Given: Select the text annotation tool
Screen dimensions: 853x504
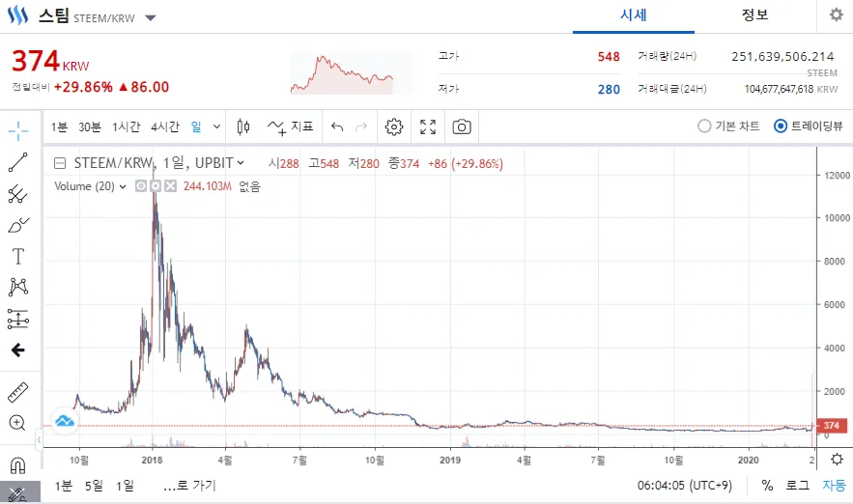Looking at the screenshot, I should click(18, 256).
